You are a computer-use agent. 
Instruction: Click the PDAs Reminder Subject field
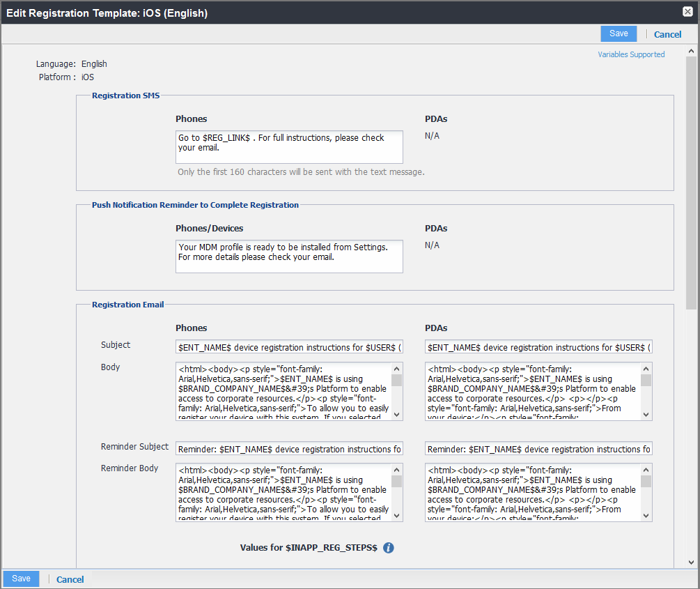[536, 448]
